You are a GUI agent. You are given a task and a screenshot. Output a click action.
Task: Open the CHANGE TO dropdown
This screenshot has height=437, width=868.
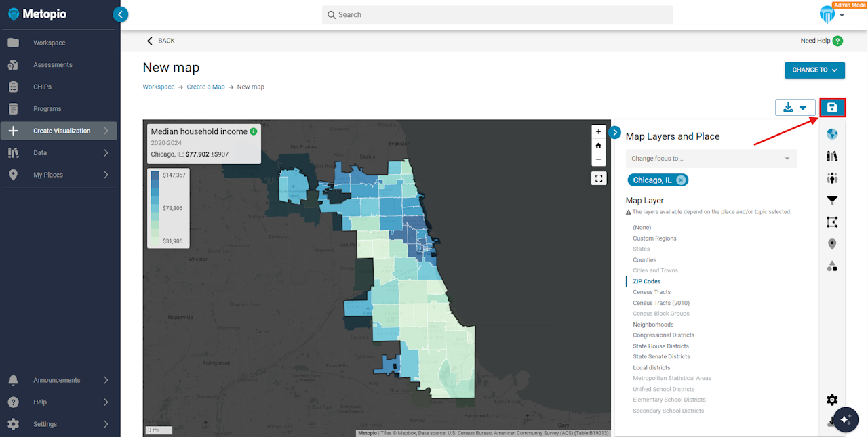pos(815,70)
